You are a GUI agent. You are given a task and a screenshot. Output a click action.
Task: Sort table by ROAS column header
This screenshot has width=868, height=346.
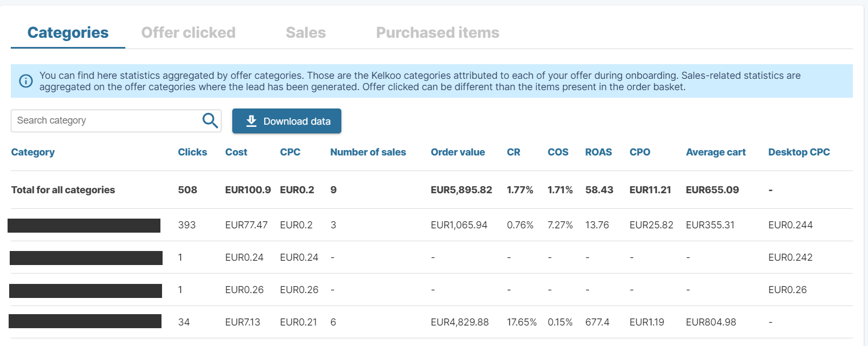coord(598,152)
